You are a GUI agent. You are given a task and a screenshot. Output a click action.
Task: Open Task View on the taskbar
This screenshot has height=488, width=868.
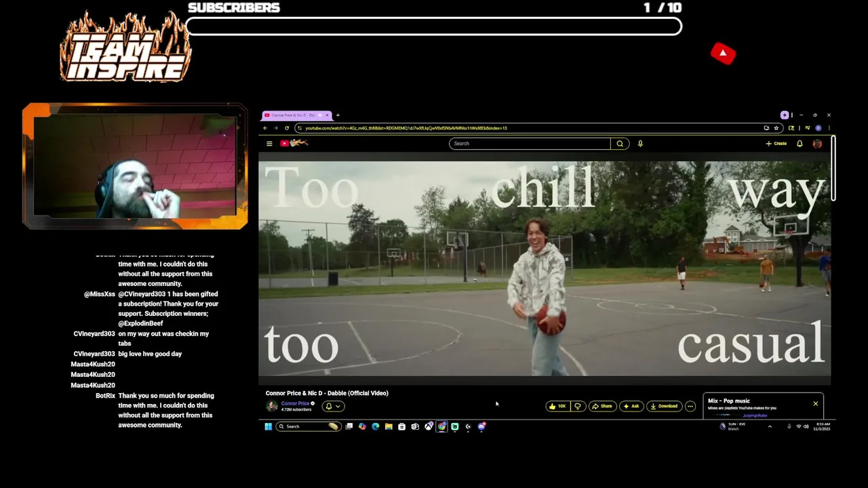(349, 426)
